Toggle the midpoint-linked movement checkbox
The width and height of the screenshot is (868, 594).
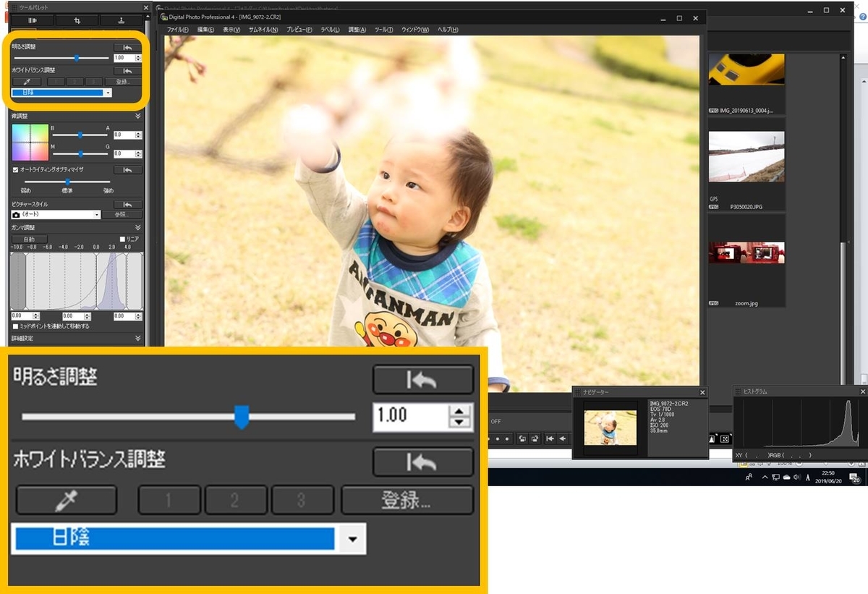[15, 326]
